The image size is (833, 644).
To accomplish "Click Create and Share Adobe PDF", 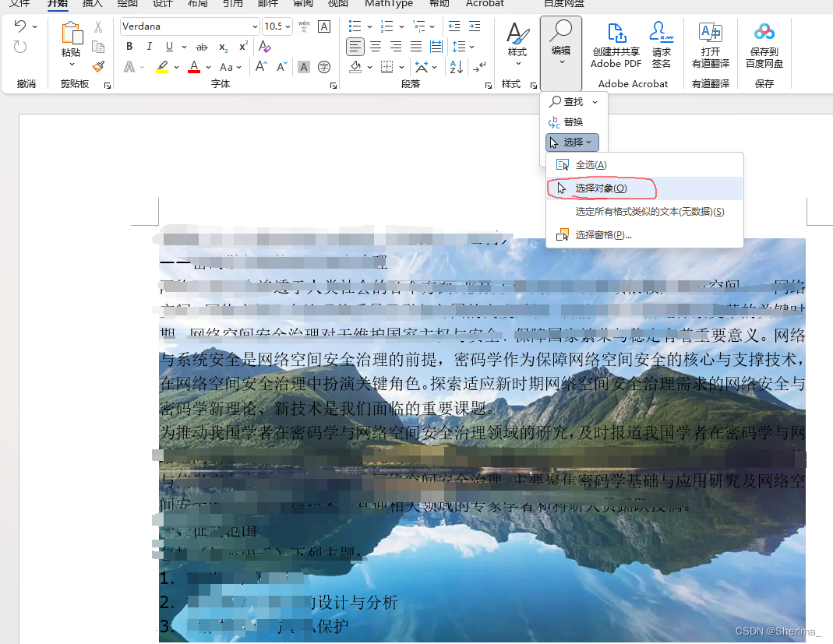I will [x=616, y=46].
